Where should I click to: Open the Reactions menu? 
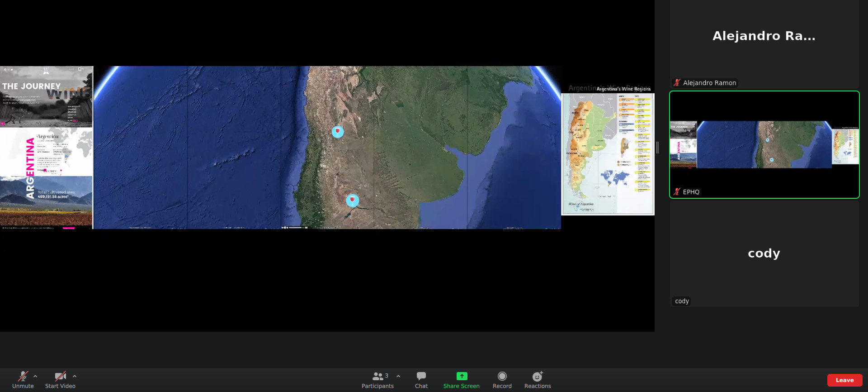coord(538,380)
